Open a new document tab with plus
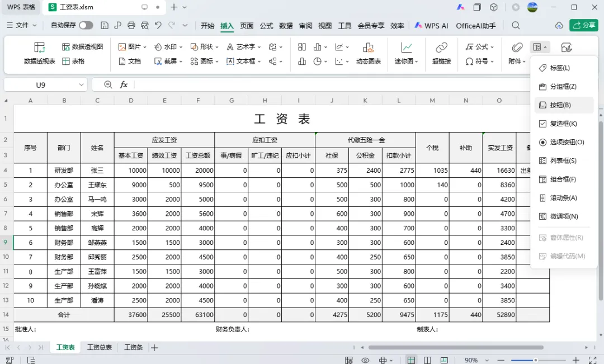 tap(174, 7)
